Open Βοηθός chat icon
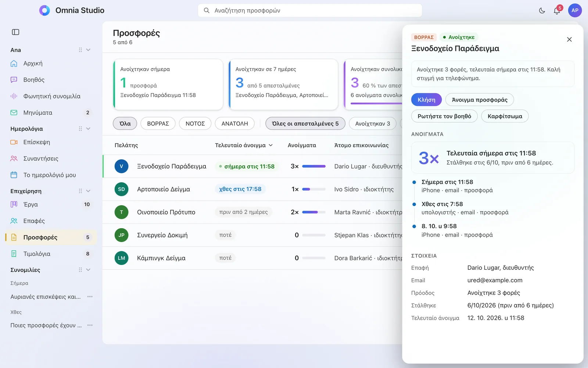Viewport: 588px width, 368px height. coord(14,79)
